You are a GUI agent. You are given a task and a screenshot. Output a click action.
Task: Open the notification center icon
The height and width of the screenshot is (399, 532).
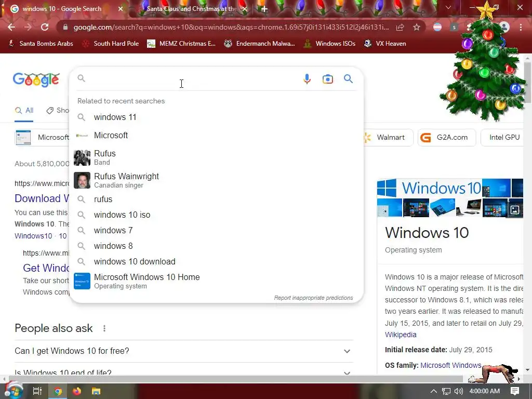coord(515,391)
